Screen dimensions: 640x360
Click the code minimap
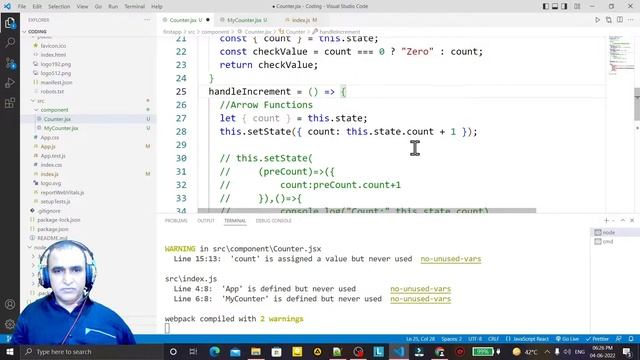click(x=620, y=57)
